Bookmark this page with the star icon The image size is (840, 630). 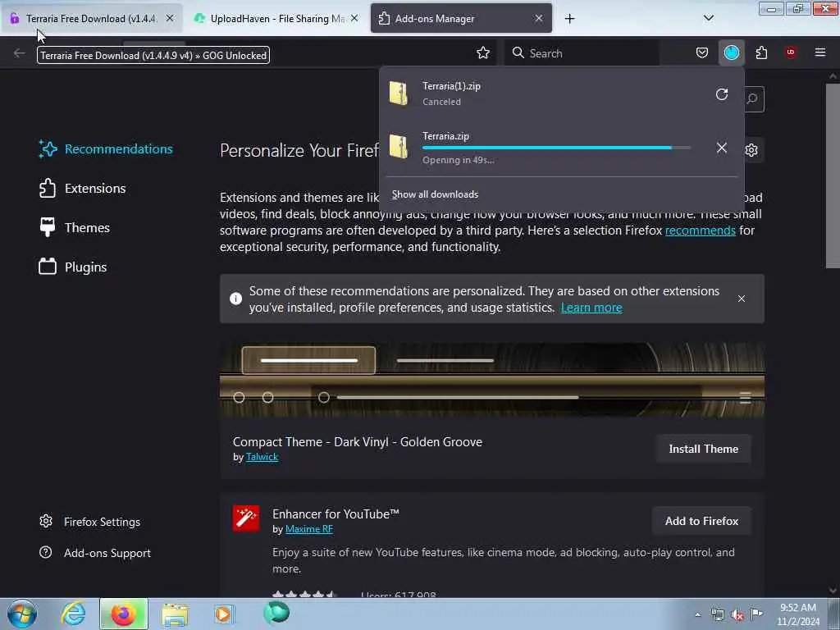click(x=482, y=52)
